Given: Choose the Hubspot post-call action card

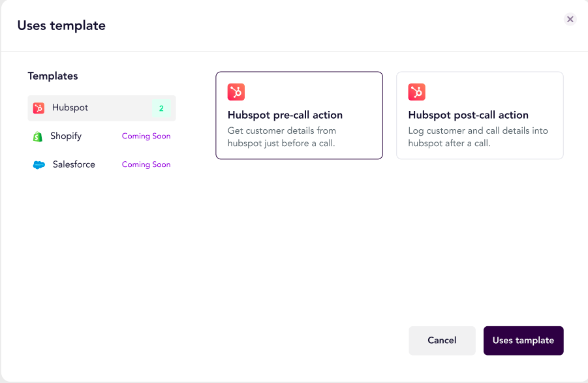Looking at the screenshot, I should 480,115.
